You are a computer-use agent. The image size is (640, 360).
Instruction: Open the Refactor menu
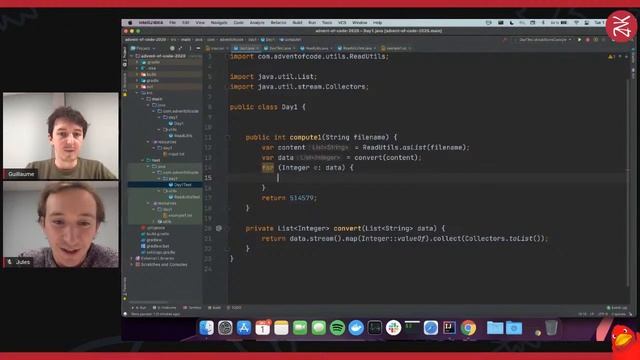[x=279, y=23]
